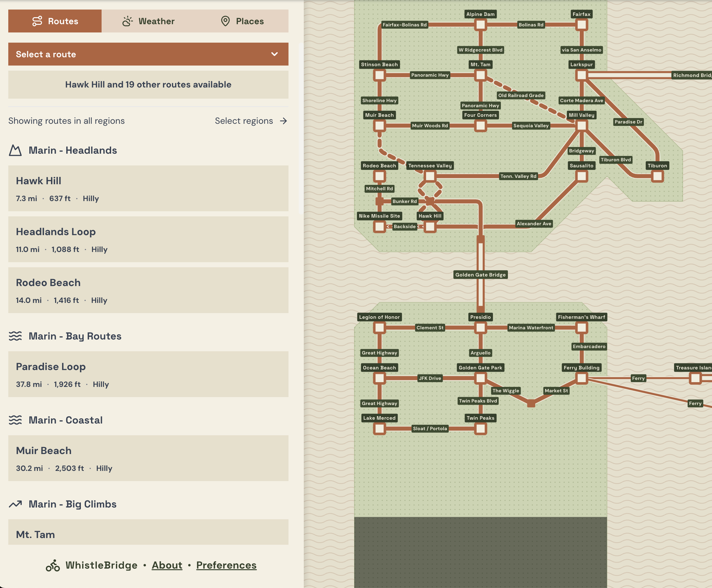Select the Stinson Beach station node

pyautogui.click(x=380, y=75)
